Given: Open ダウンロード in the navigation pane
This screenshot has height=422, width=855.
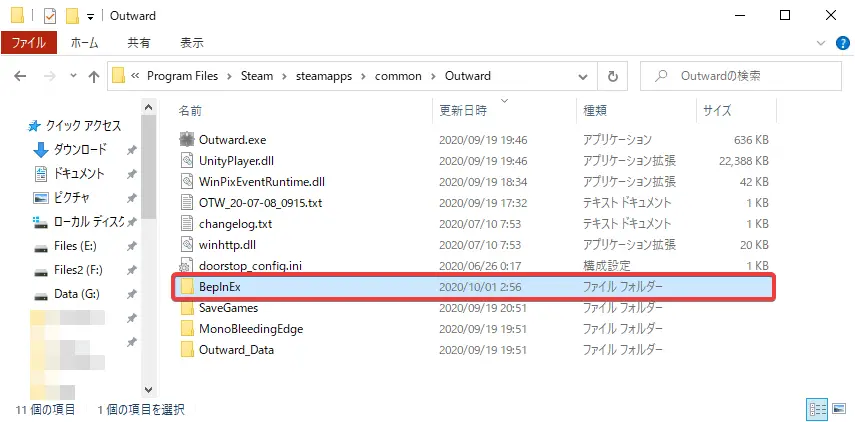Looking at the screenshot, I should pos(80,149).
